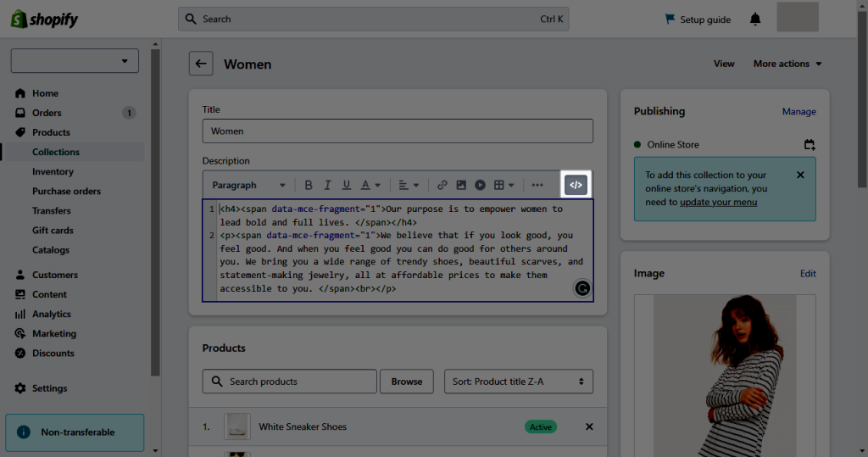Toggle the Show HTML code button
This screenshot has width=868, height=457.
[x=576, y=185]
